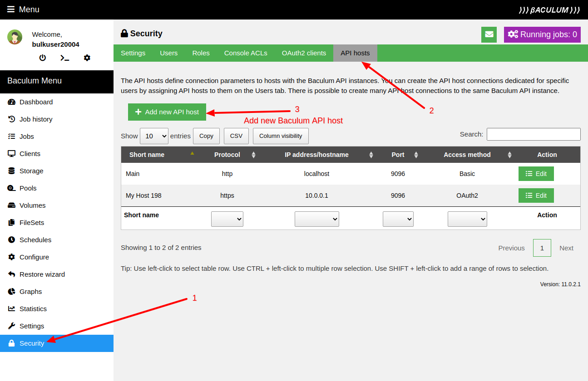Click the 'My Host 198' name cell
Image resolution: width=588 pixels, height=381 pixels.
pos(158,195)
